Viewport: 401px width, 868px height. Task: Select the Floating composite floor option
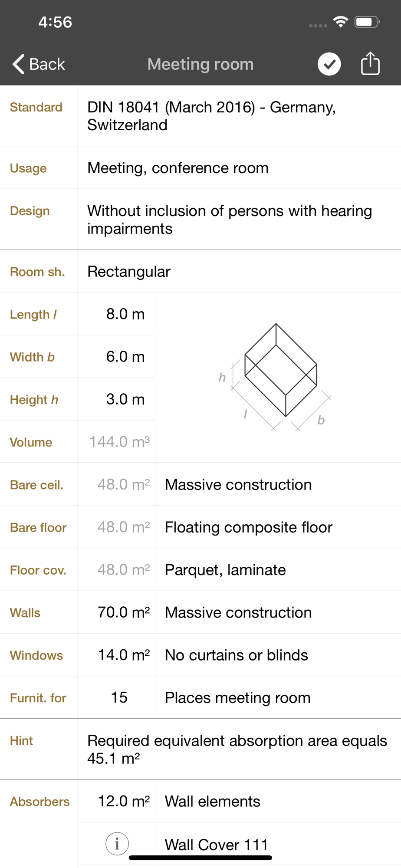[278, 527]
